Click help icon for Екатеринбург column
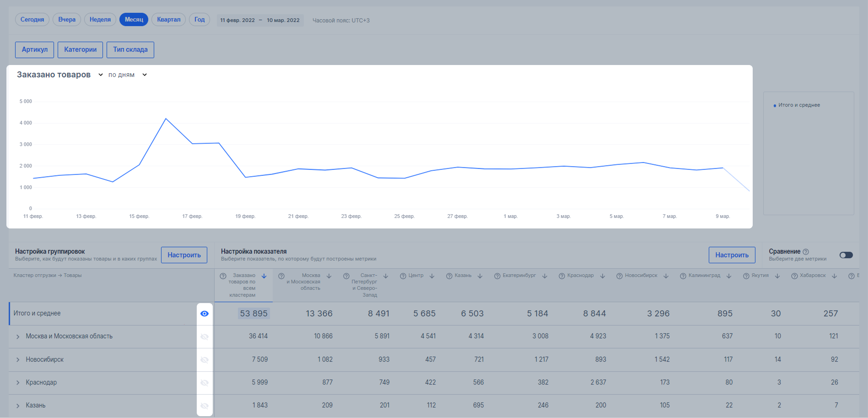The height and width of the screenshot is (418, 868). 497,276
